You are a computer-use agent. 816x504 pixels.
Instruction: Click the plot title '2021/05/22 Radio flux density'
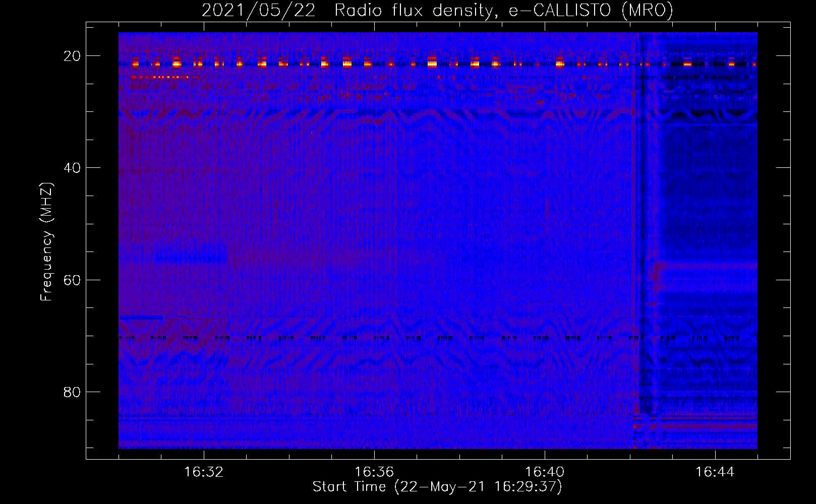[x=437, y=10]
